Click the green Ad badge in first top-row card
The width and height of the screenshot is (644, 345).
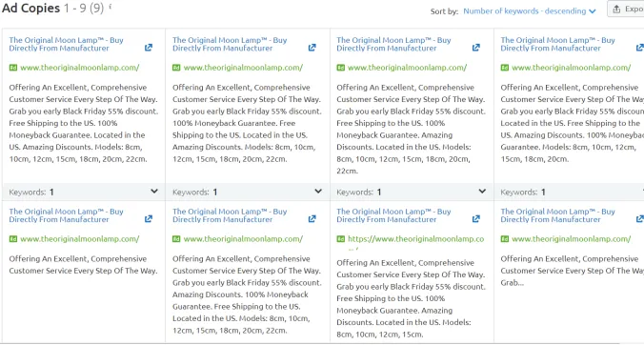13,68
